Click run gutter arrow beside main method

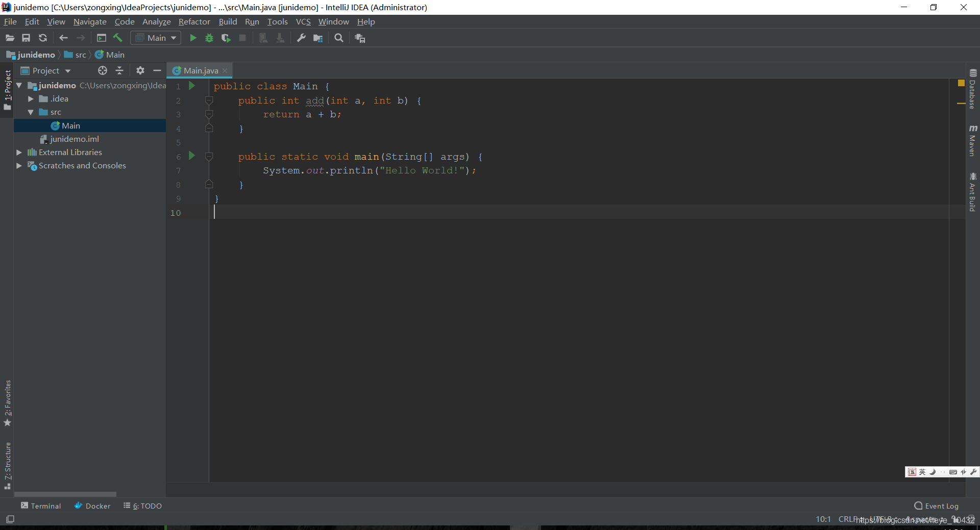(192, 156)
